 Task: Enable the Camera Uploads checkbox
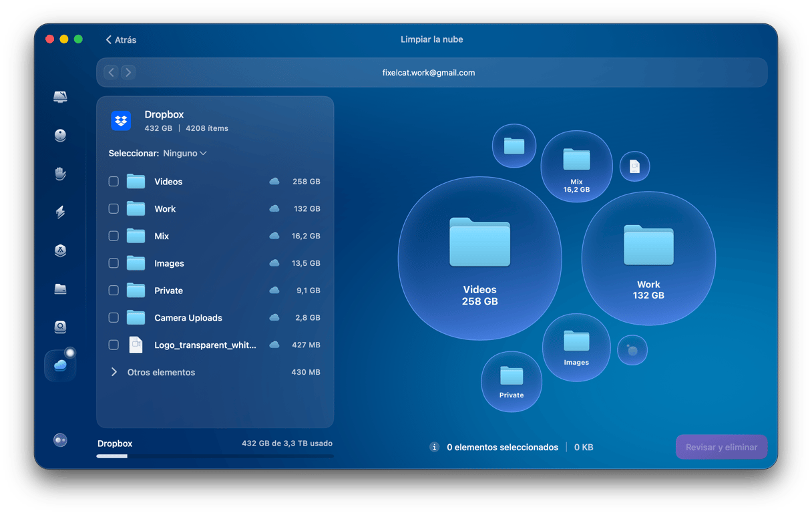coord(114,318)
